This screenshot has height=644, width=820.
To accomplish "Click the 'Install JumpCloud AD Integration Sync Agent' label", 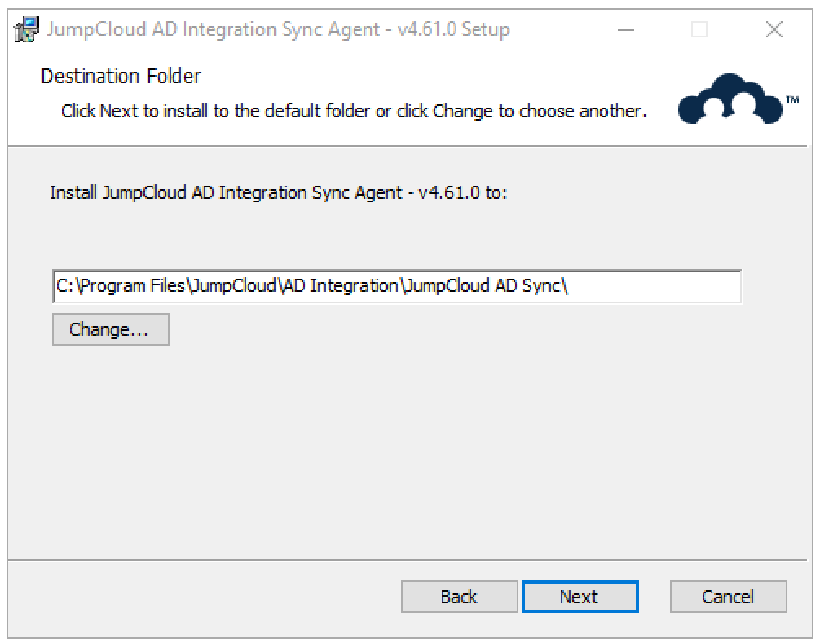I will click(278, 193).
